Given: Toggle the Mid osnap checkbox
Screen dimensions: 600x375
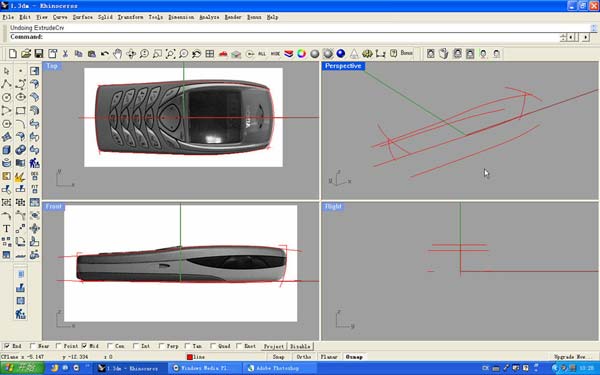Looking at the screenshot, I should point(84,346).
